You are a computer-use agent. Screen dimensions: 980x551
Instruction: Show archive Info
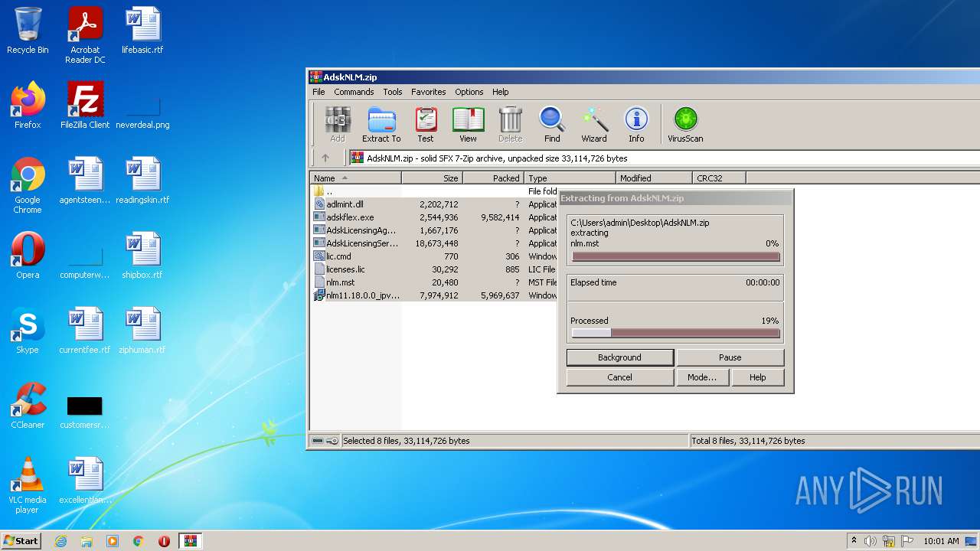636,124
